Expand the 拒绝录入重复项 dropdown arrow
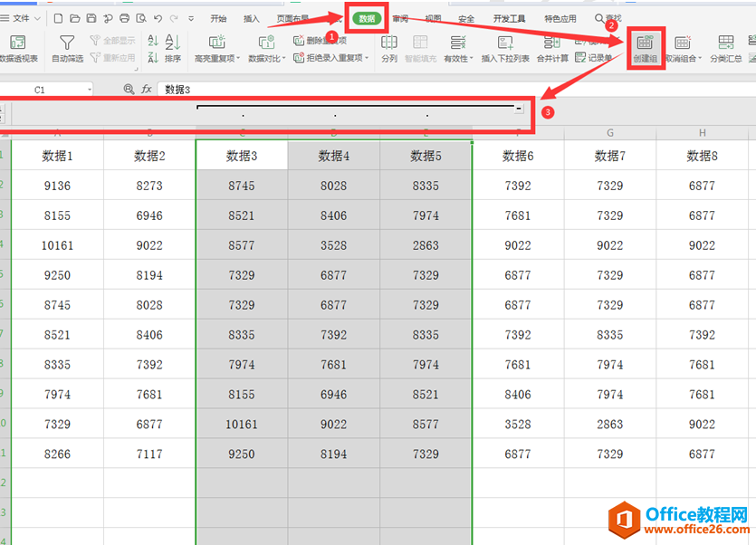Image resolution: width=756 pixels, height=545 pixels. (367, 58)
